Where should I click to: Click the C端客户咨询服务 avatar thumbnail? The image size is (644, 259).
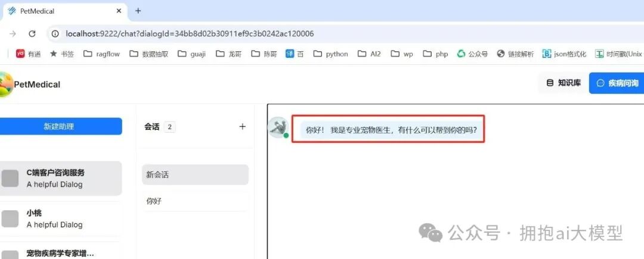(x=10, y=178)
